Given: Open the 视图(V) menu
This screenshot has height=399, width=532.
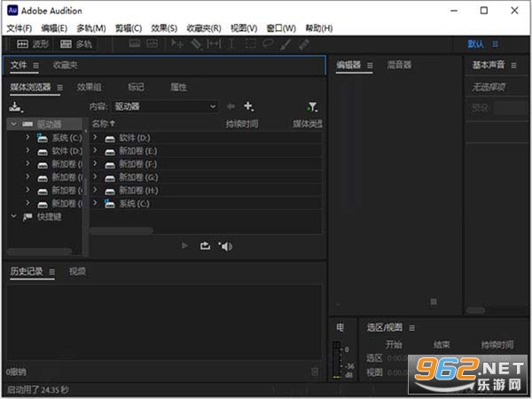Looking at the screenshot, I should point(244,28).
